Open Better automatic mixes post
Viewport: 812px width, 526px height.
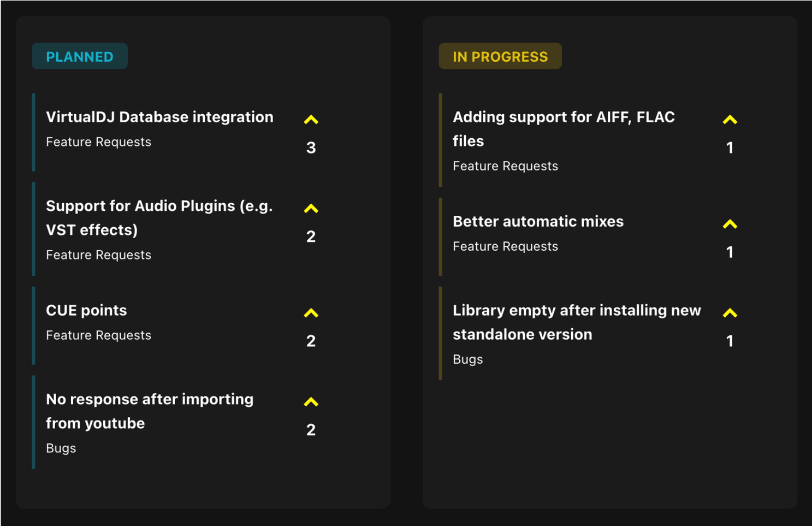pyautogui.click(x=538, y=221)
